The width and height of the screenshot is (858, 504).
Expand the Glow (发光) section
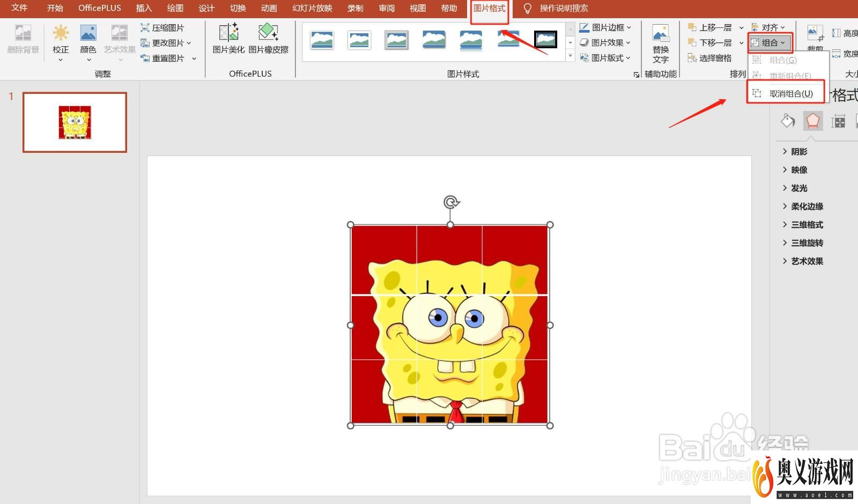[795, 188]
